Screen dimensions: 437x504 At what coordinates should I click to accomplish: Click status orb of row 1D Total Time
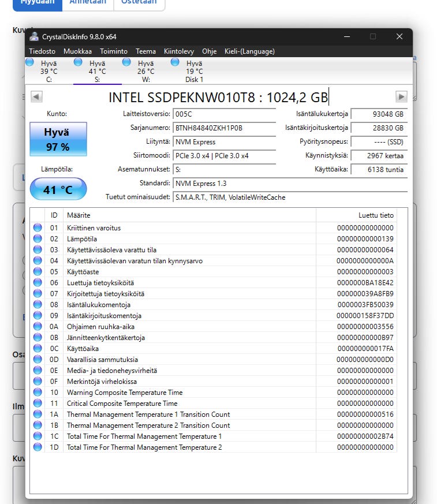38,447
